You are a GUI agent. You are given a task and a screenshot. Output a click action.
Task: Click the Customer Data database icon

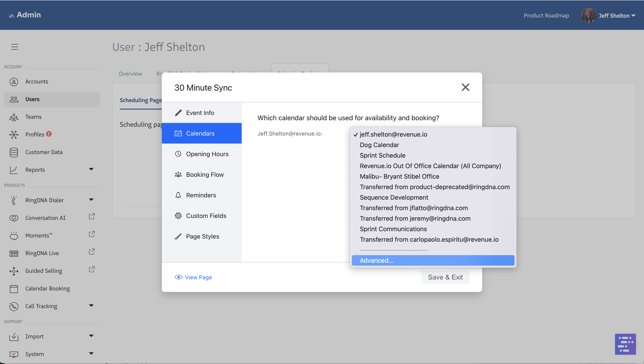(x=14, y=152)
